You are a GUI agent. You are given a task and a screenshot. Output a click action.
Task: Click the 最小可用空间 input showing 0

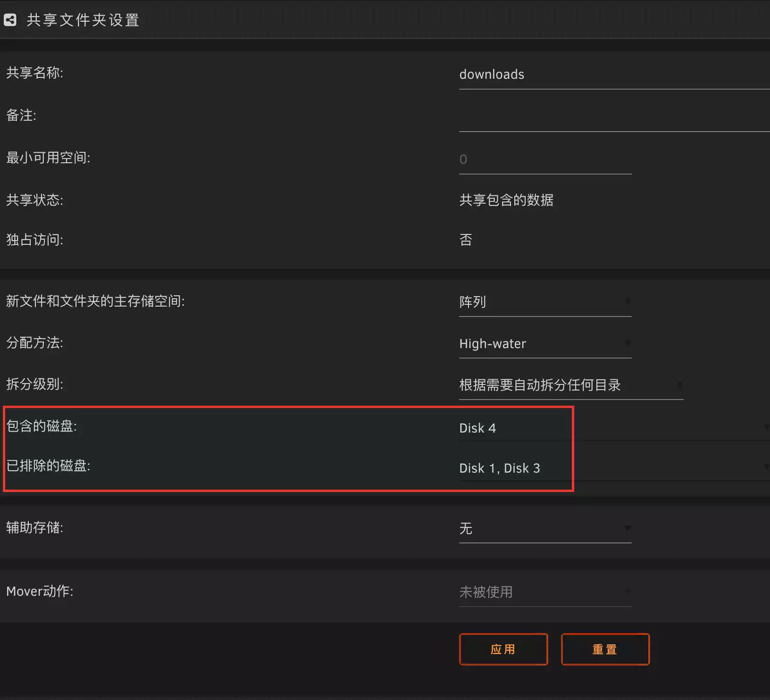(545, 159)
